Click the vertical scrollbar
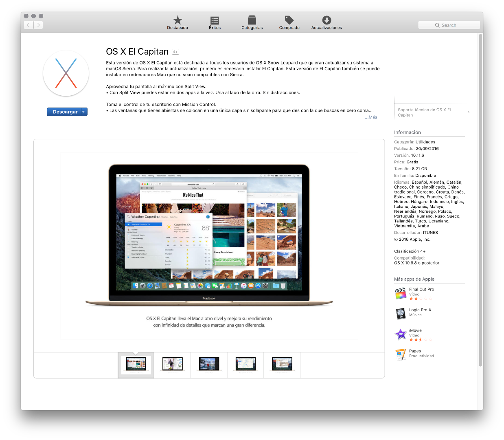The image size is (504, 440). point(480,200)
